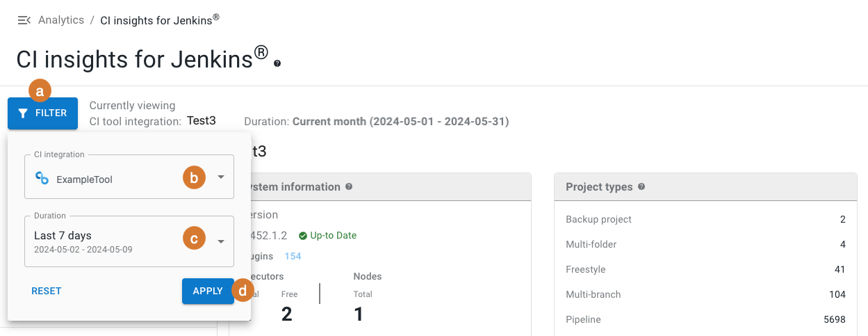Click the 154 plugins link
The height and width of the screenshot is (336, 868).
pos(293,256)
